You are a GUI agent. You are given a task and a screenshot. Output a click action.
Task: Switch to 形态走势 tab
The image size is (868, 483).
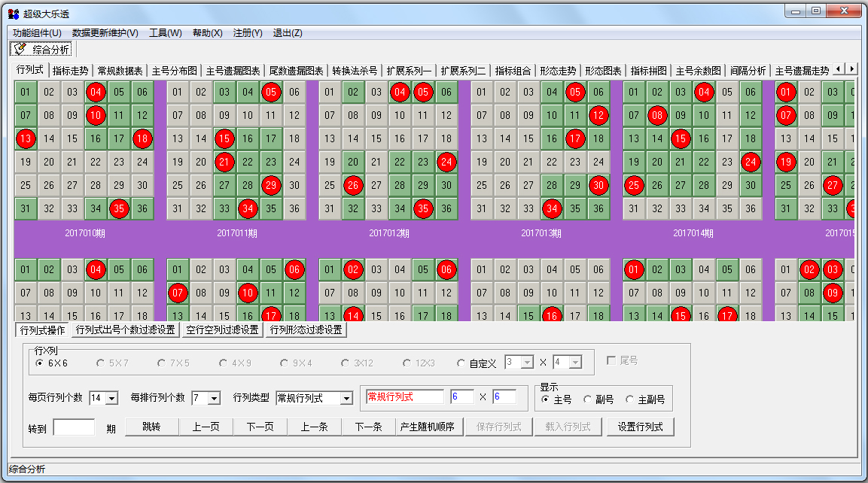coord(558,71)
